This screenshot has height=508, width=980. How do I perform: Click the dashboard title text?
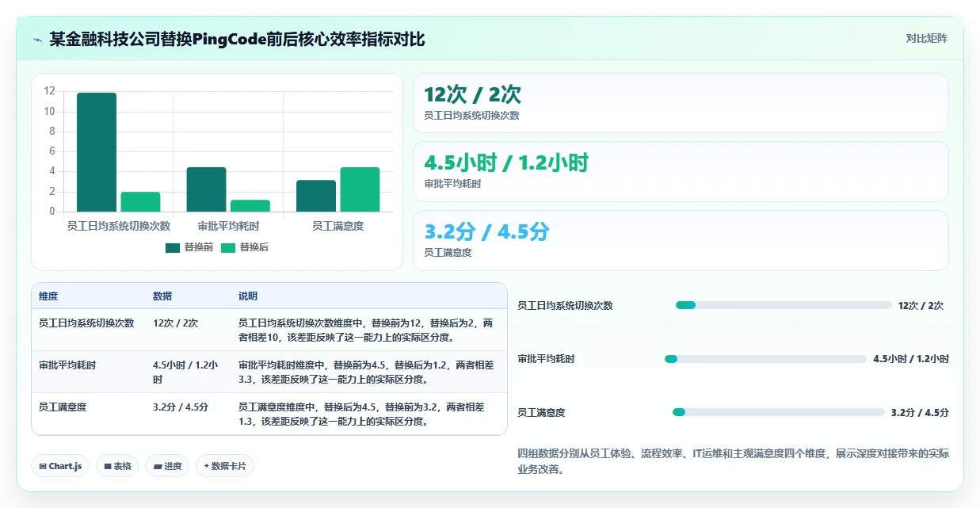point(237,39)
